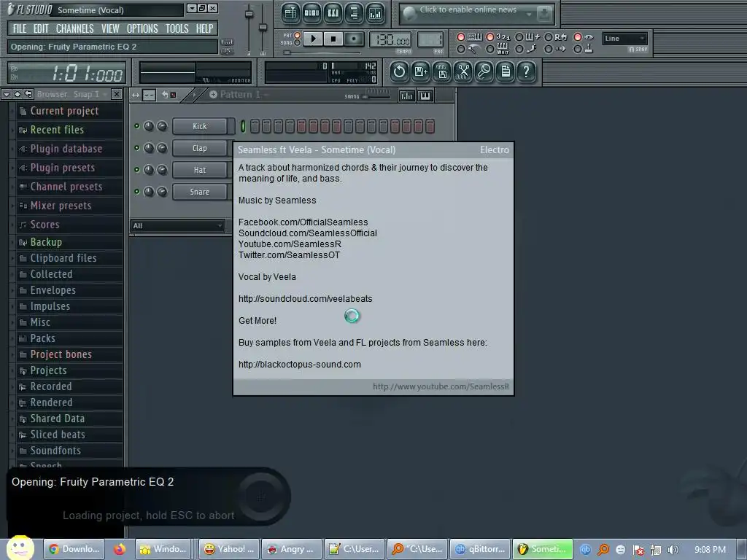Click the Save new version icon

point(421,72)
